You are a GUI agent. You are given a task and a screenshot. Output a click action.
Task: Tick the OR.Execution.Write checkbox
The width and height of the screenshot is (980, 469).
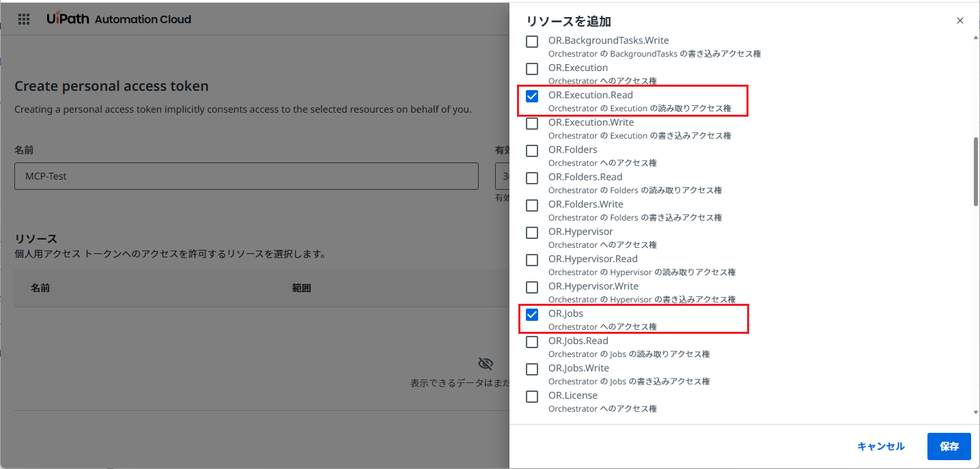point(532,124)
